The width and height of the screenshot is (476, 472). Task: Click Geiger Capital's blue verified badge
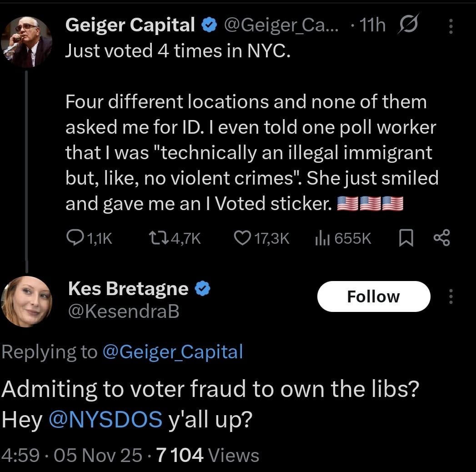pos(209,26)
